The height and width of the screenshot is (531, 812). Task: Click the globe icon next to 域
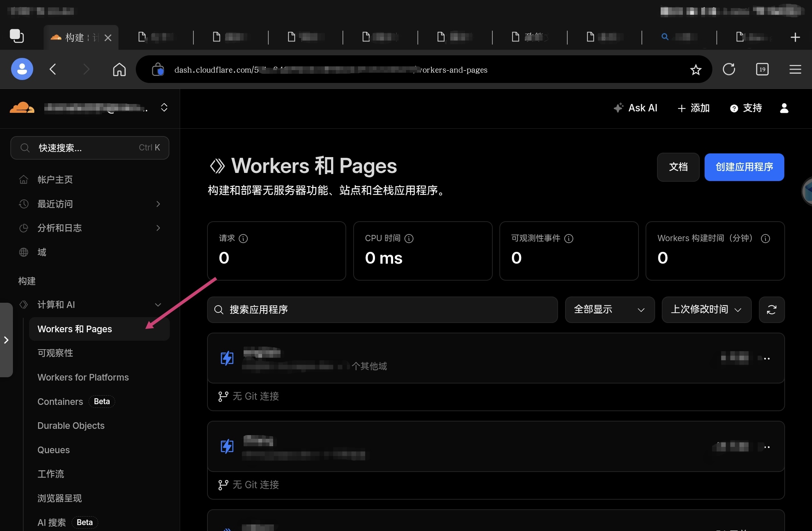click(x=24, y=252)
